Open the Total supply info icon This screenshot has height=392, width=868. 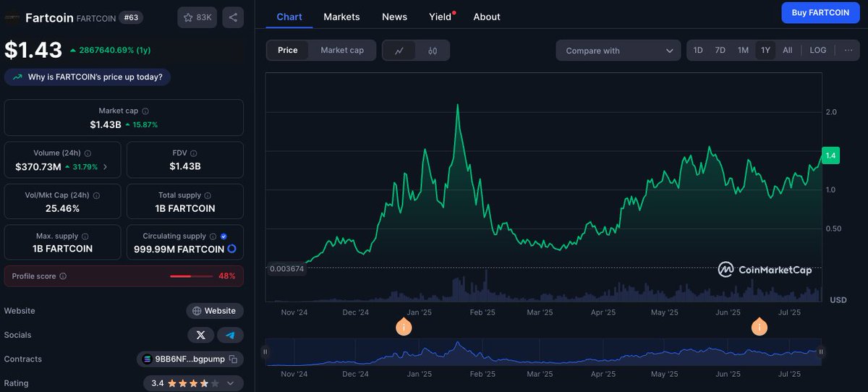(208, 195)
